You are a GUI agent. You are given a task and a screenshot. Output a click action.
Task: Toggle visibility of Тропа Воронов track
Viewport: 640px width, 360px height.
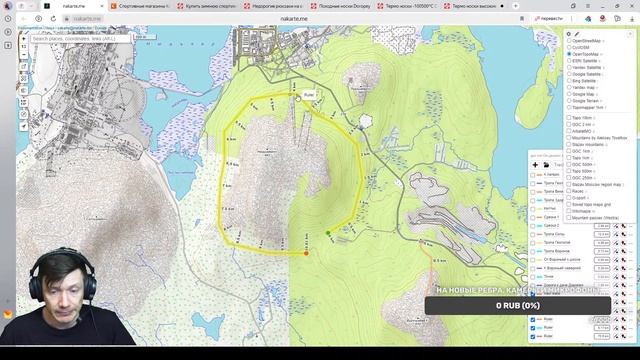(533, 251)
